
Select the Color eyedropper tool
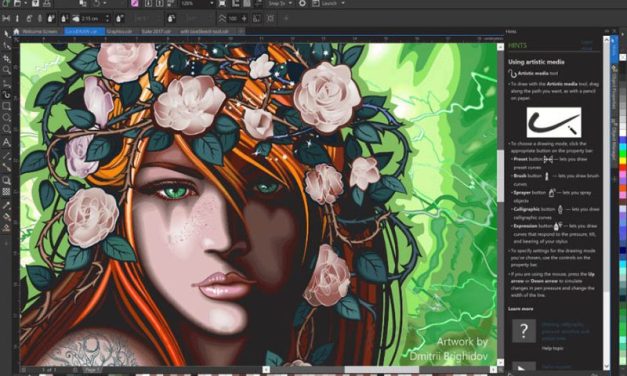click(x=6, y=206)
